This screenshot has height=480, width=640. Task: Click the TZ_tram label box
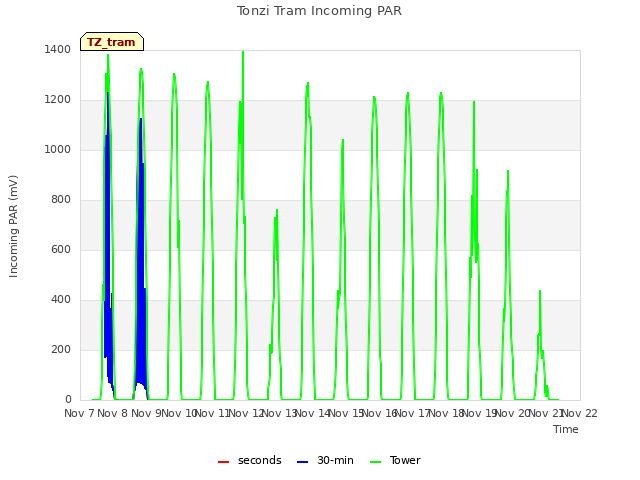(x=112, y=42)
